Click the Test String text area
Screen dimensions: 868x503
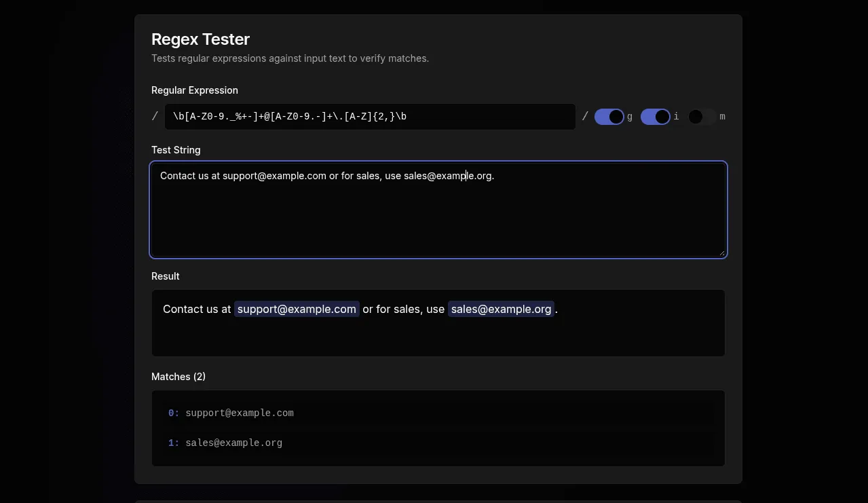tap(438, 209)
